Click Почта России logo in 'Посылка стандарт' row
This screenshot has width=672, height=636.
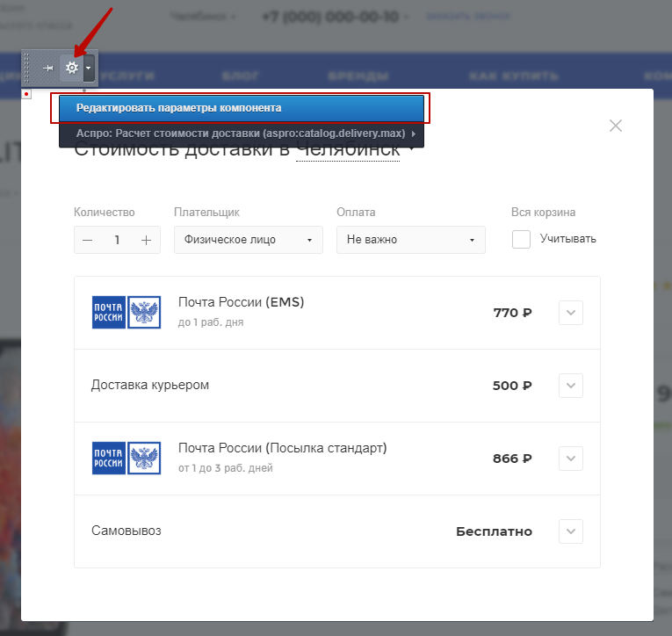pos(126,459)
